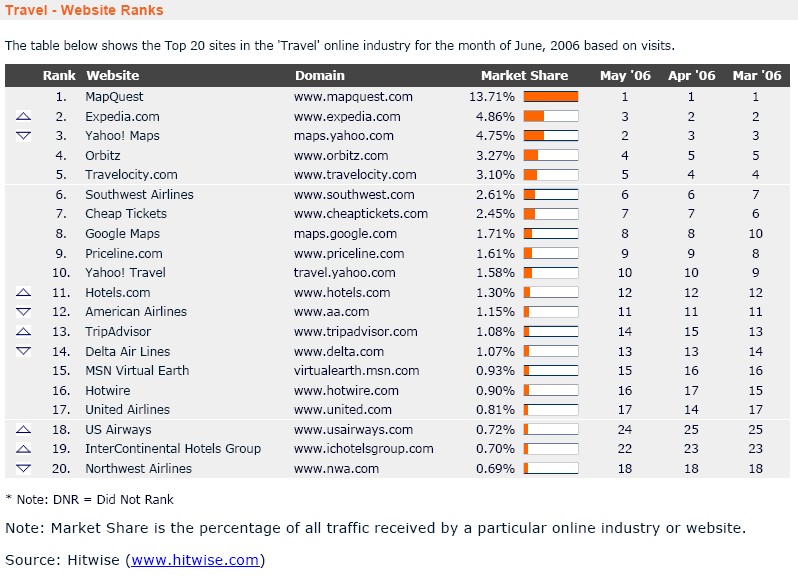This screenshot has height=576, width=798.
Task: Click the up arrow next to Hotels.com
Action: click(23, 292)
